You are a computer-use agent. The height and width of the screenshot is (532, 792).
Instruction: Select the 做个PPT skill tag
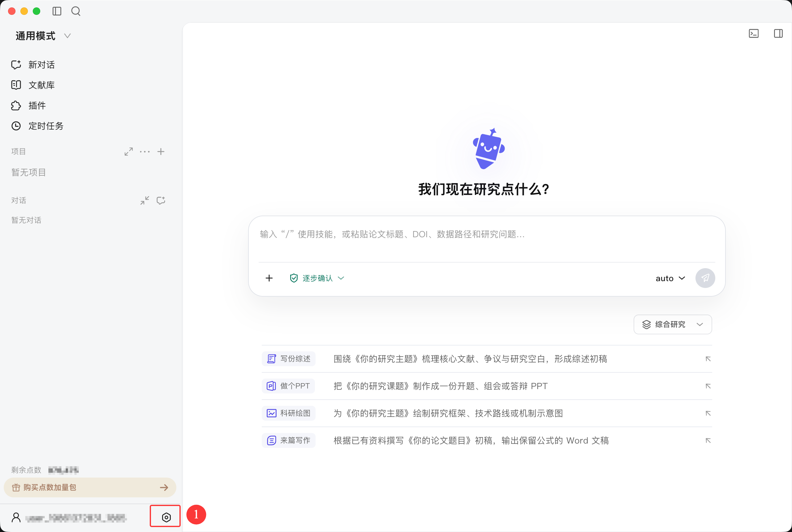(x=288, y=386)
